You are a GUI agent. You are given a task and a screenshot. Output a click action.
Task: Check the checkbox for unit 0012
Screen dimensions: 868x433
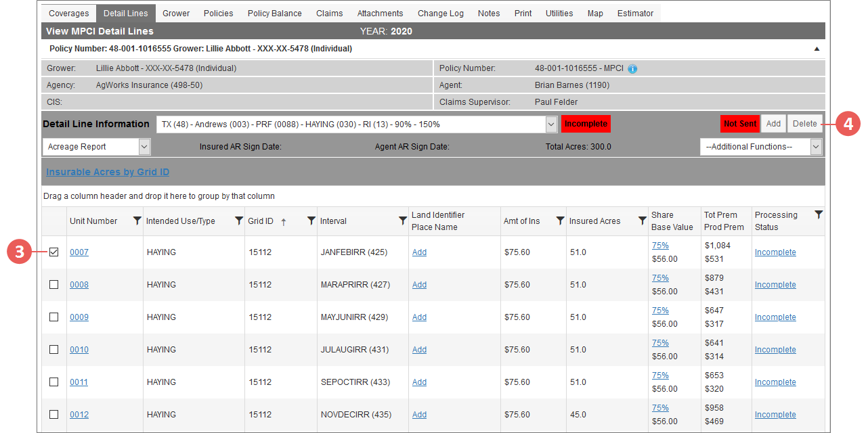(x=54, y=415)
